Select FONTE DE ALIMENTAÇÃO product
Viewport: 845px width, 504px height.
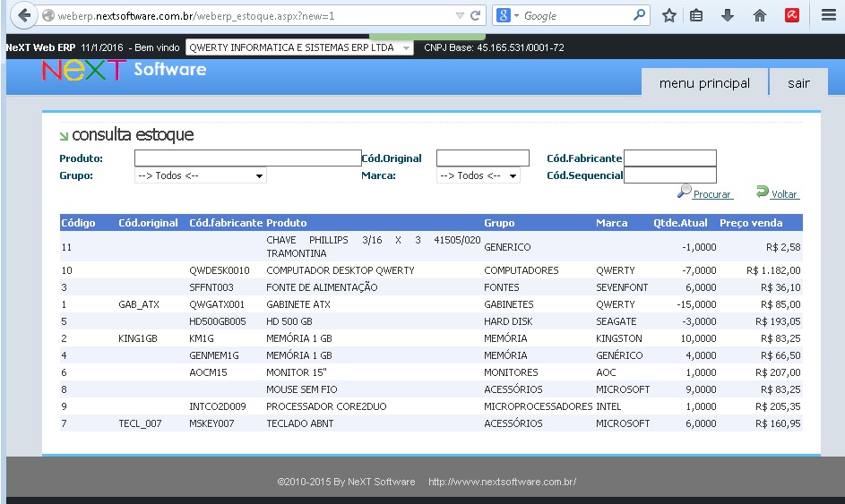point(322,287)
